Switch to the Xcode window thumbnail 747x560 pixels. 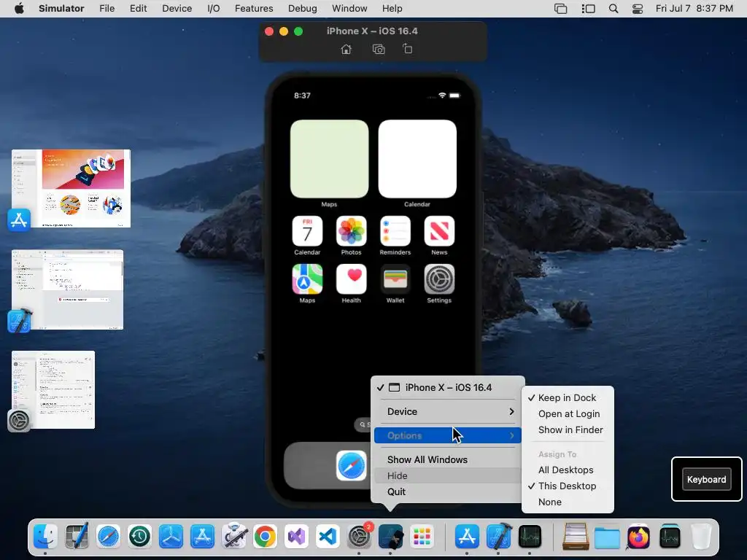click(x=67, y=289)
